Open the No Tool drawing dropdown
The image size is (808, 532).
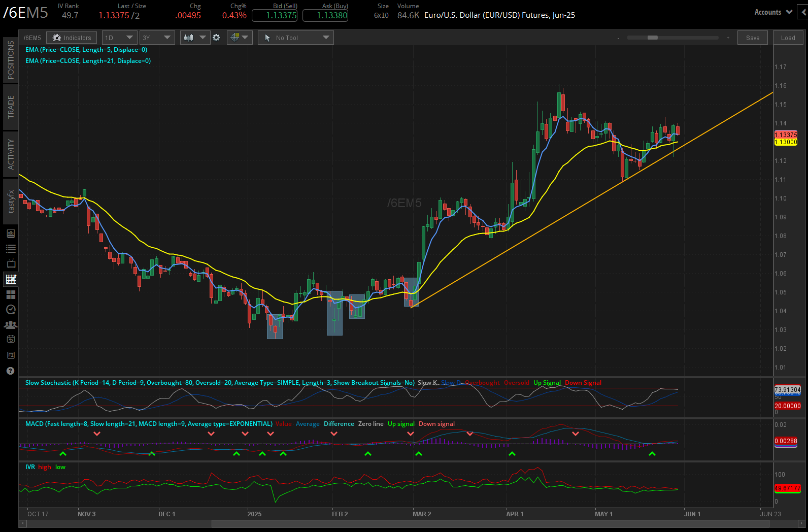(296, 38)
